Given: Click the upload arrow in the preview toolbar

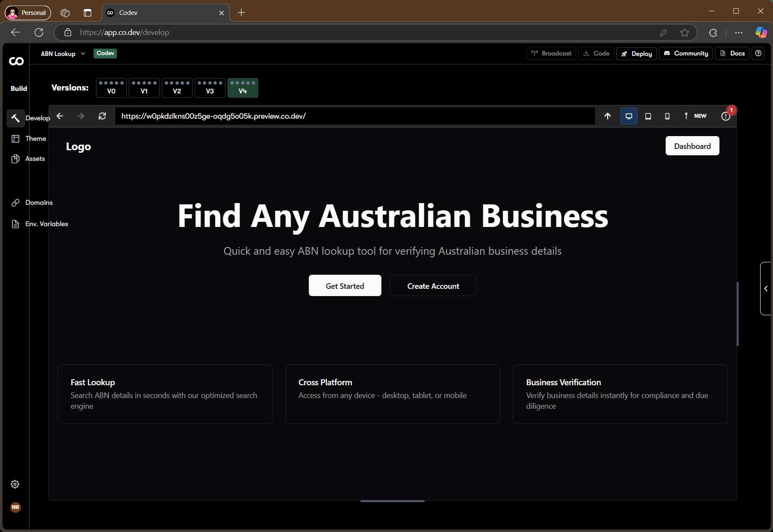Looking at the screenshot, I should (x=607, y=116).
